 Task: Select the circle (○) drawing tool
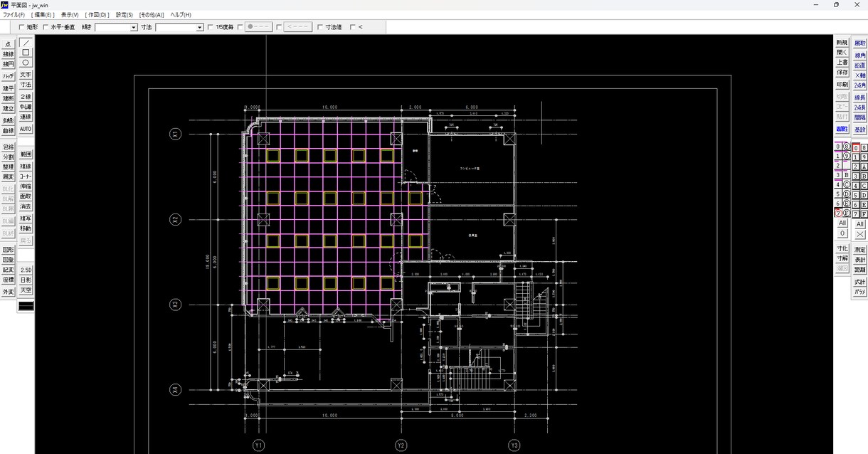pyautogui.click(x=26, y=63)
